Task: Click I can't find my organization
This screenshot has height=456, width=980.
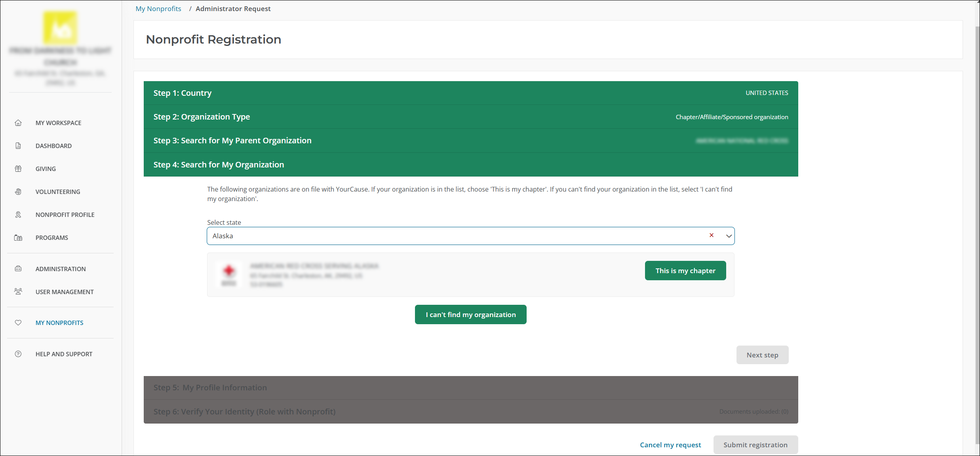Action: [470, 315]
